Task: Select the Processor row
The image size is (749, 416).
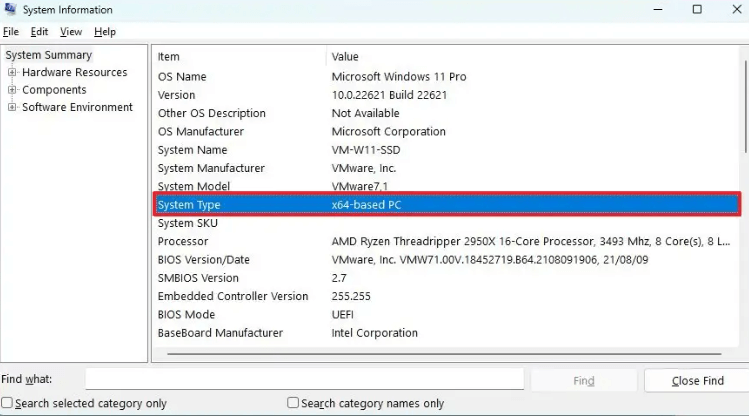Action: point(446,241)
